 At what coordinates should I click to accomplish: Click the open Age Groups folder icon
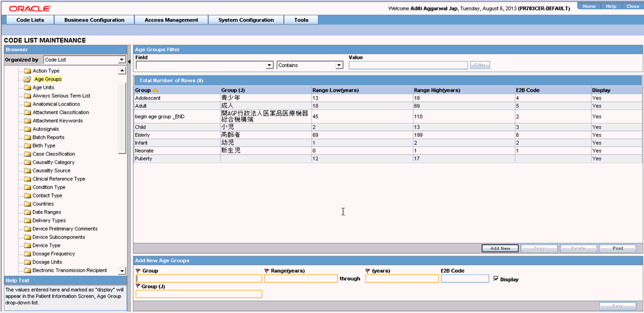[x=27, y=79]
